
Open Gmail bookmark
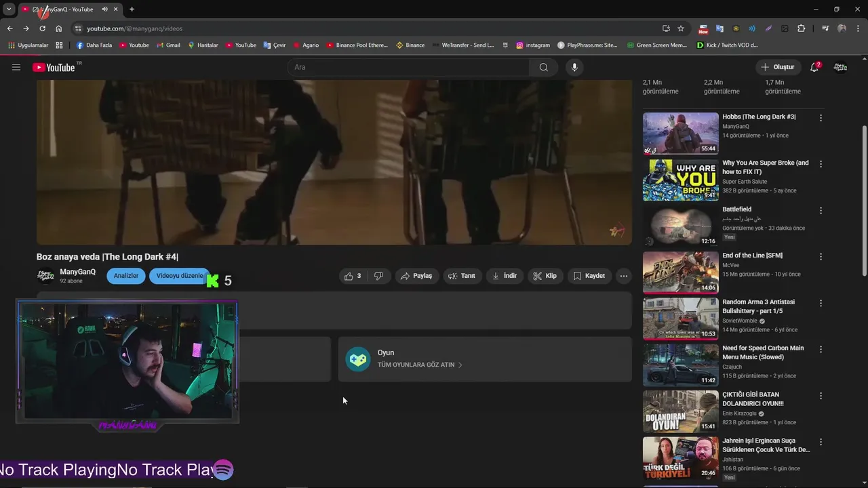(168, 45)
